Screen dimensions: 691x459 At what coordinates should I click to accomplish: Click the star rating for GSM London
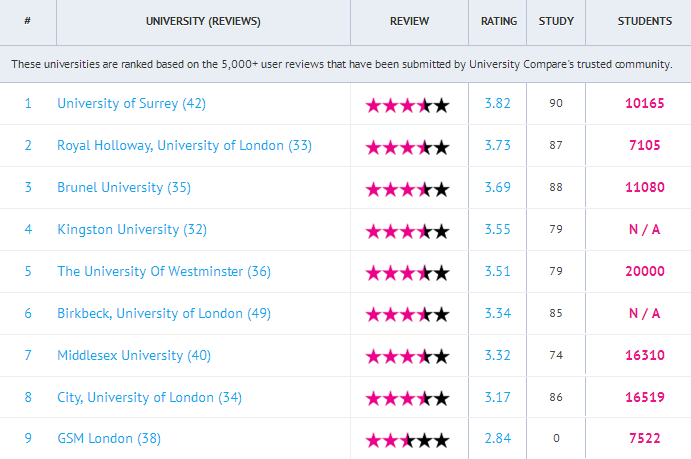(x=408, y=440)
